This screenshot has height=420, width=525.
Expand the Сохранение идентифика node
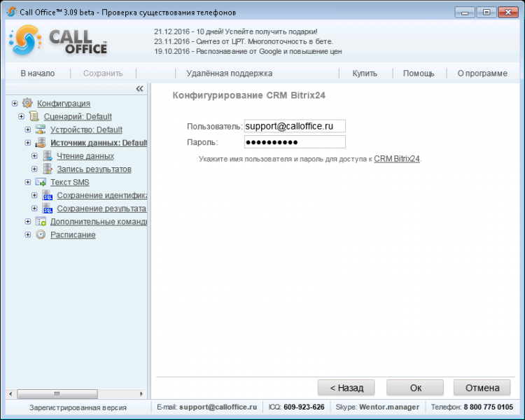point(34,195)
